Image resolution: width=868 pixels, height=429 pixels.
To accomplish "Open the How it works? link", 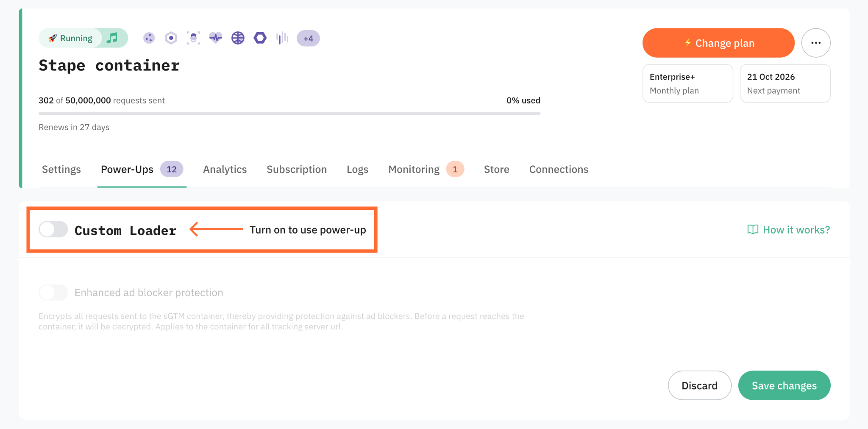I will (788, 230).
